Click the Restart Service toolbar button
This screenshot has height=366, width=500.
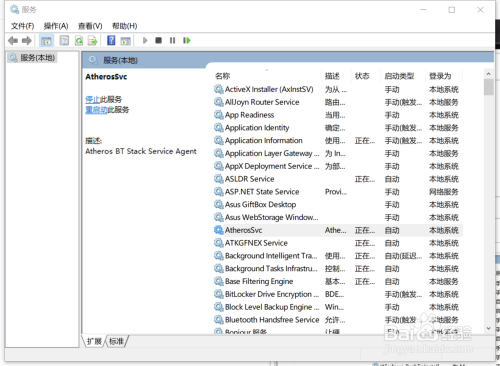point(187,41)
